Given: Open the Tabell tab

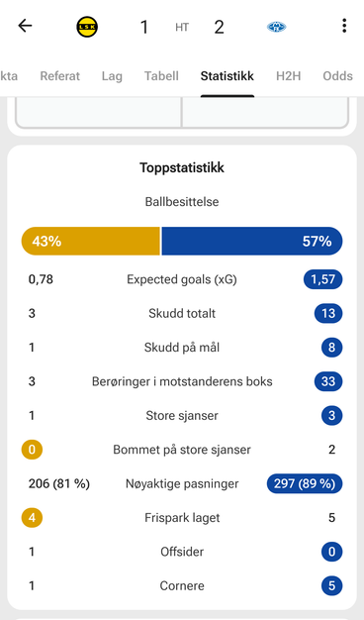Looking at the screenshot, I should pos(161,76).
